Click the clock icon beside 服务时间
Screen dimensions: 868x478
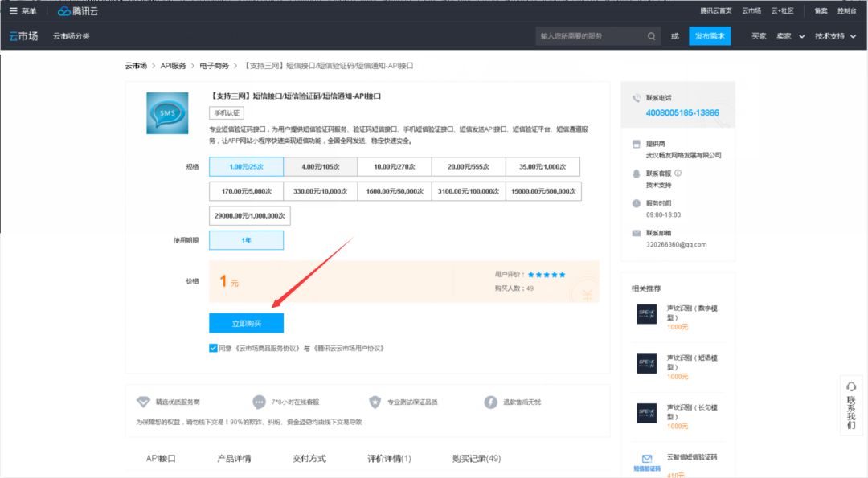[x=636, y=203]
